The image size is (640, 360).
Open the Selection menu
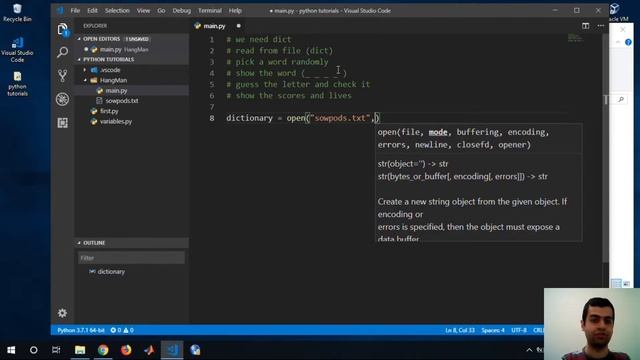(x=117, y=11)
